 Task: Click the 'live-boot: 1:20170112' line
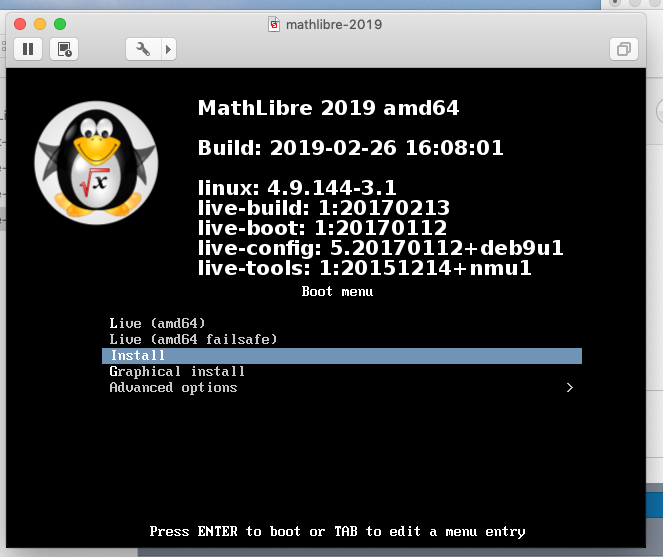click(x=323, y=228)
